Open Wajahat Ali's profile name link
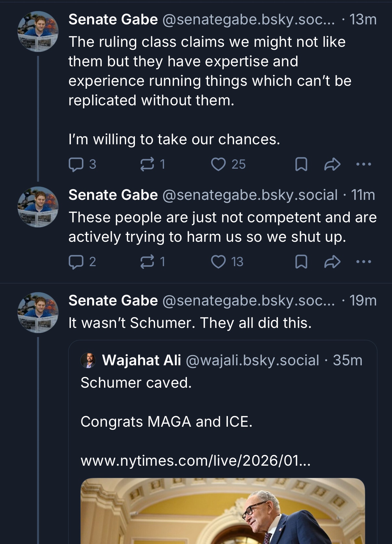Image resolution: width=392 pixels, height=544 pixels. point(141,360)
